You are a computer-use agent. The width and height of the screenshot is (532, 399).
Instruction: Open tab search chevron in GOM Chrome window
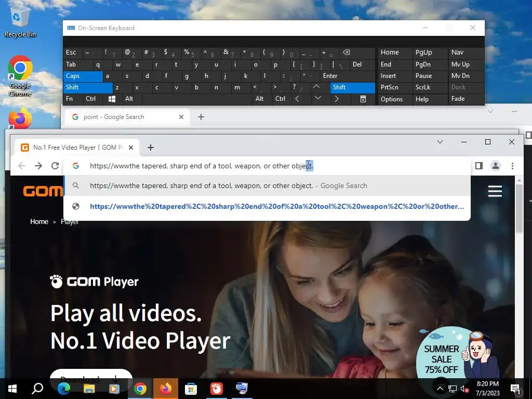pos(440,142)
